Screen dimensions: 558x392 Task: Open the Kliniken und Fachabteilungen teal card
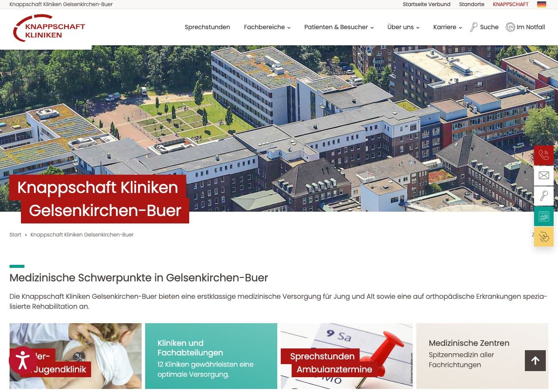(211, 356)
